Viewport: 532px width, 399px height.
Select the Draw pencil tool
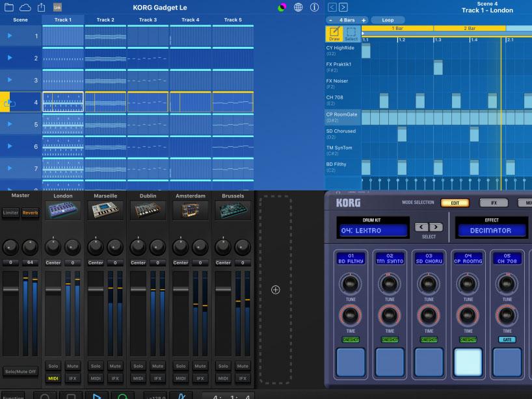click(333, 34)
